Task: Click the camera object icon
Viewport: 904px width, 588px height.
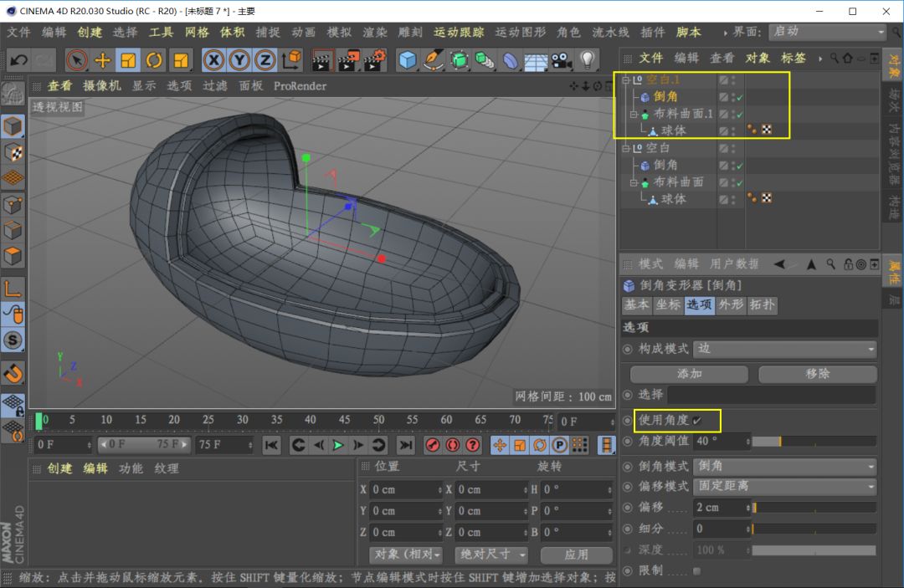Action: click(561, 60)
